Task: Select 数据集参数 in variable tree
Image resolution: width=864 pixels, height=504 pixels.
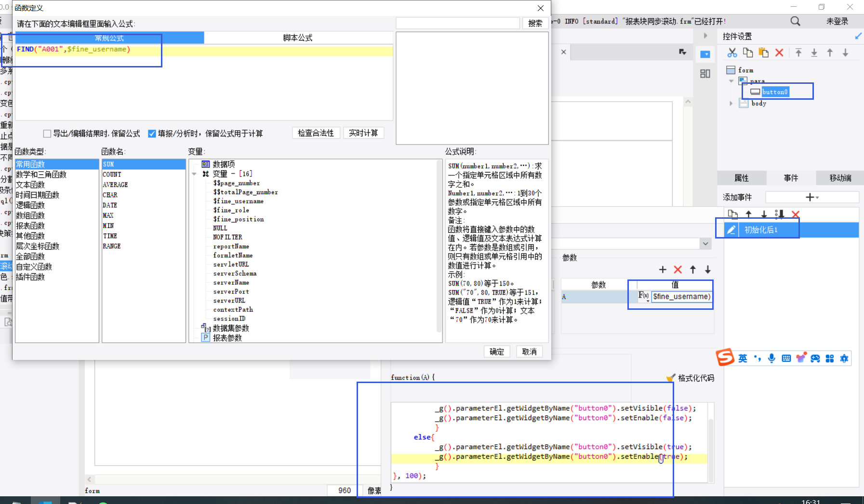Action: (x=231, y=328)
